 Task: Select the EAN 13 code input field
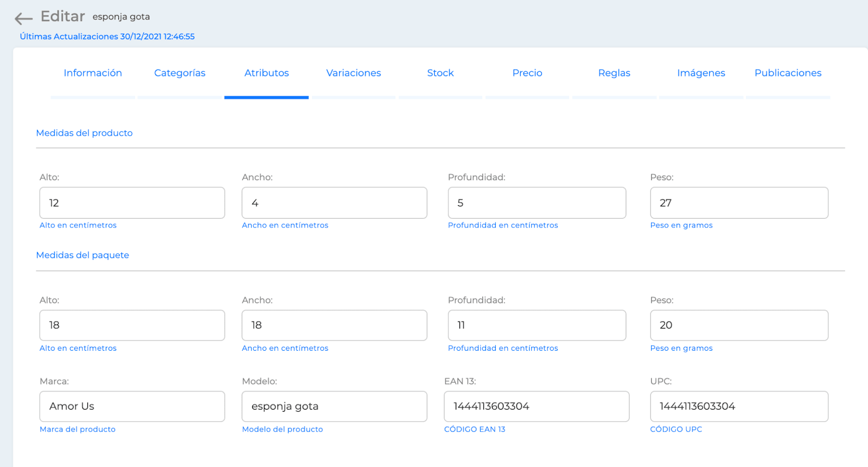click(537, 406)
